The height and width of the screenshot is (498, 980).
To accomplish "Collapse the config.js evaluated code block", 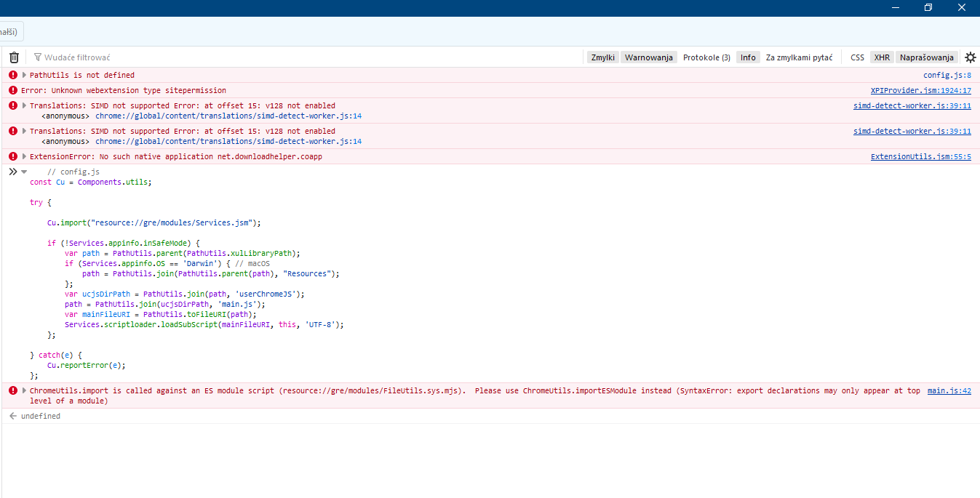I will pyautogui.click(x=24, y=172).
